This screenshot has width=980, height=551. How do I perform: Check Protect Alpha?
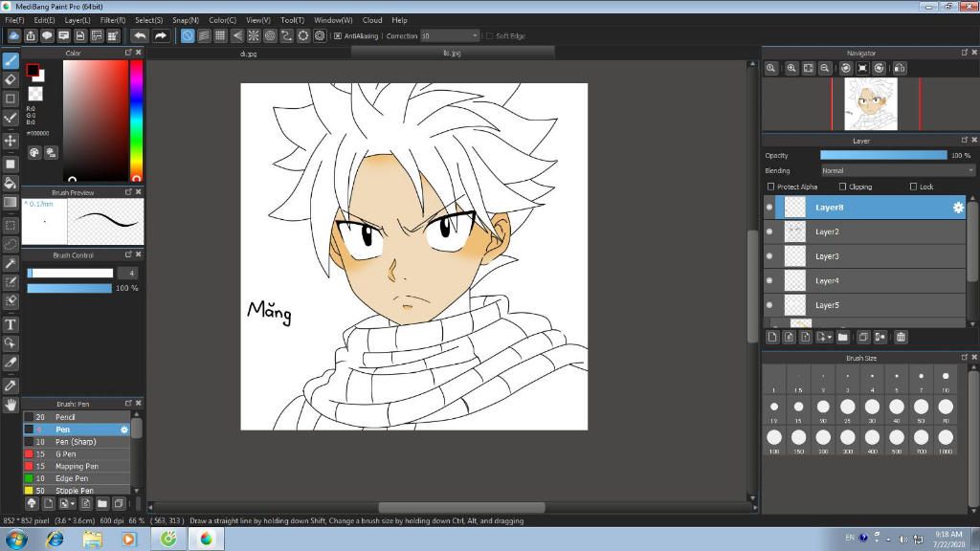[x=770, y=187]
